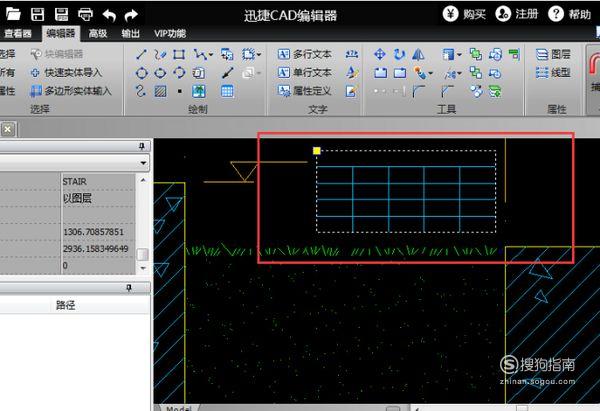Click the properties scrollbar up arrow
Image resolution: width=600 pixels, height=411 pixels.
(x=143, y=180)
